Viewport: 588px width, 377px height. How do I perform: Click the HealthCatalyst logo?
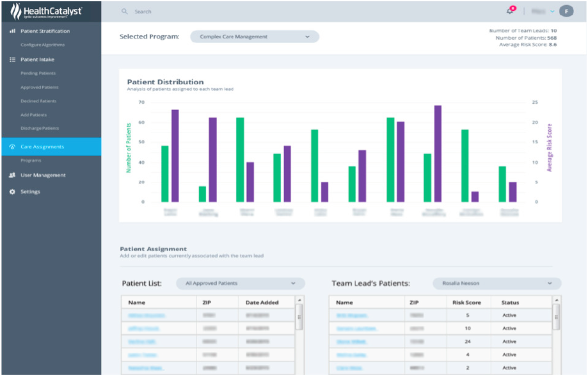tap(46, 12)
